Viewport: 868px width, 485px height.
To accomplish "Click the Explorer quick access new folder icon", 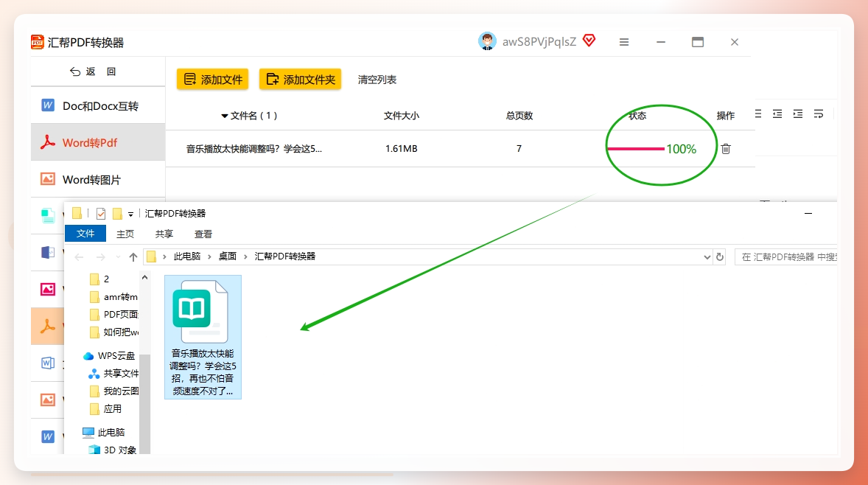I will pos(117,214).
